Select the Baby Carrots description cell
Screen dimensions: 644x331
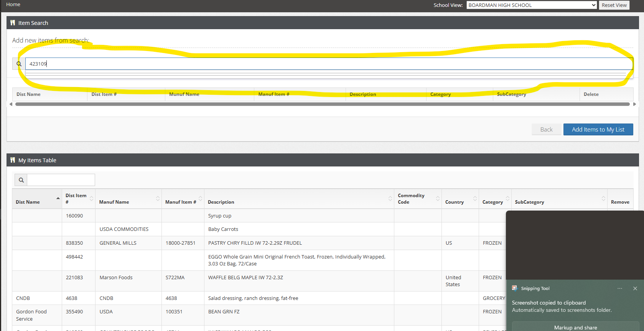coord(299,229)
